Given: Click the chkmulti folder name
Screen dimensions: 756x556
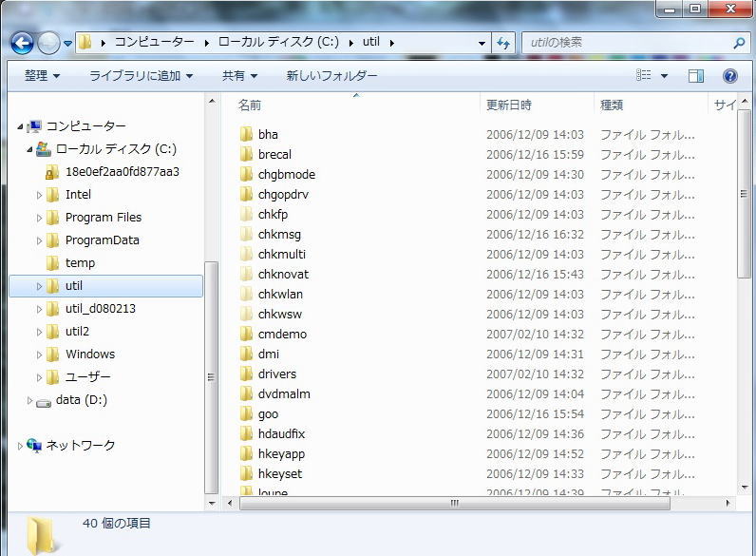Looking at the screenshot, I should tap(281, 255).
